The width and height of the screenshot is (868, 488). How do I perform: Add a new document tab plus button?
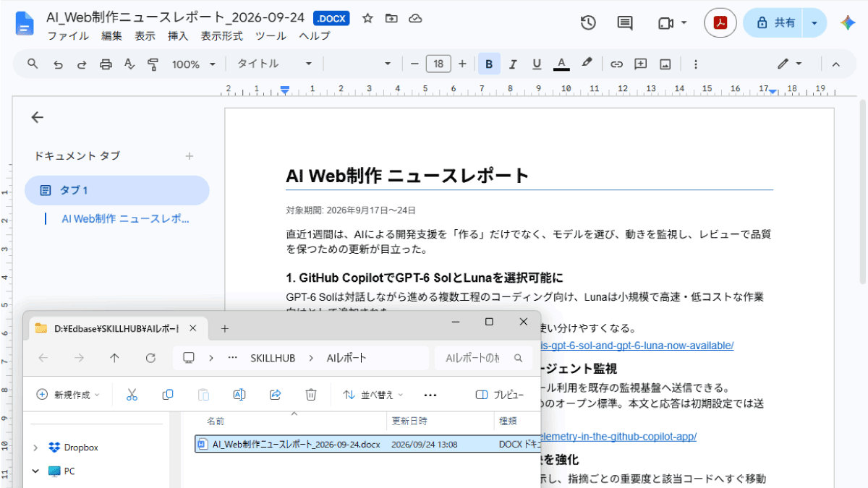point(190,156)
